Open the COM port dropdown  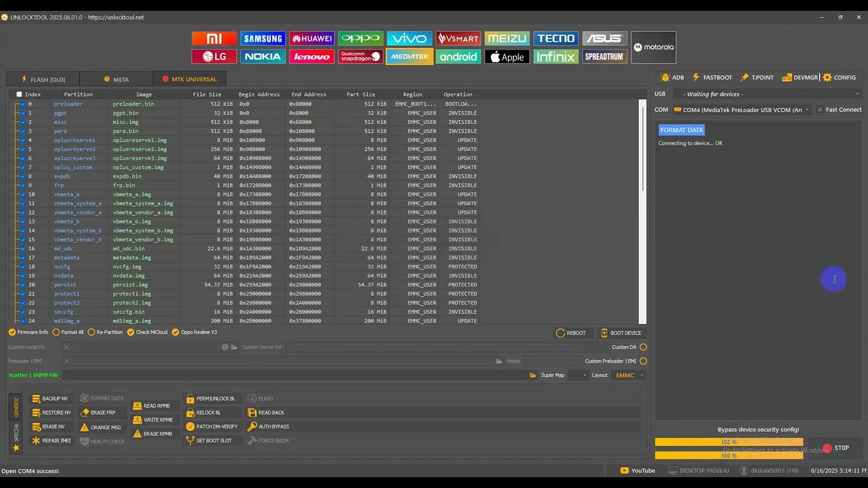click(x=741, y=110)
